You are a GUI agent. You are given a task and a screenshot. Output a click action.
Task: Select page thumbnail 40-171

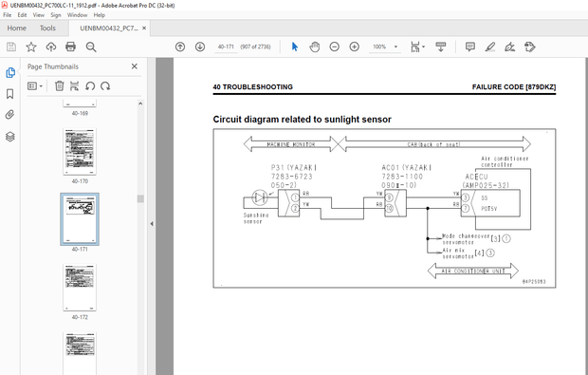click(x=80, y=219)
